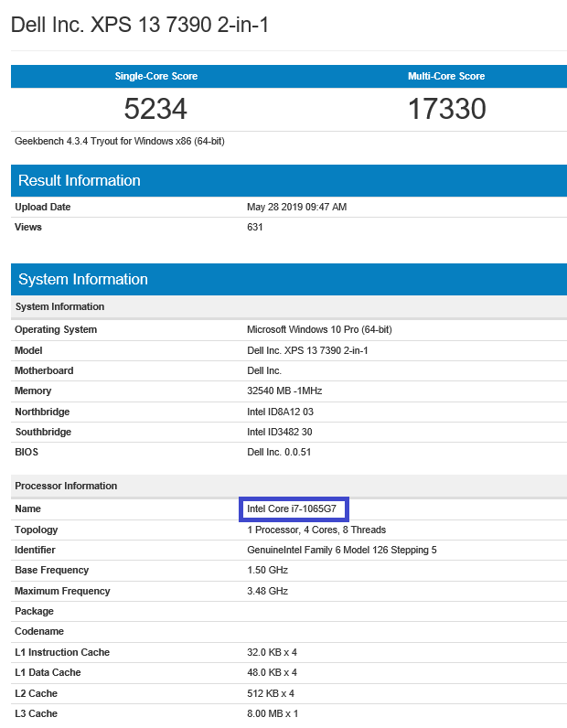Click the L1 Instruction Cache label
The height and width of the screenshot is (728, 567).
62,652
